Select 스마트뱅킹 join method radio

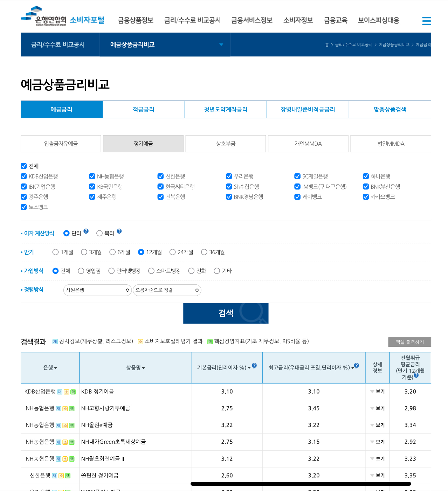coord(151,271)
